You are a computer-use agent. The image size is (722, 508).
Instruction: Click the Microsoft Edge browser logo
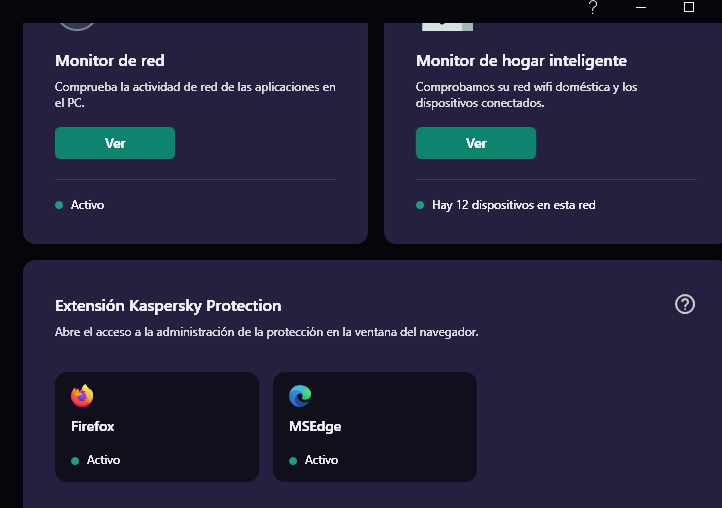coord(300,396)
